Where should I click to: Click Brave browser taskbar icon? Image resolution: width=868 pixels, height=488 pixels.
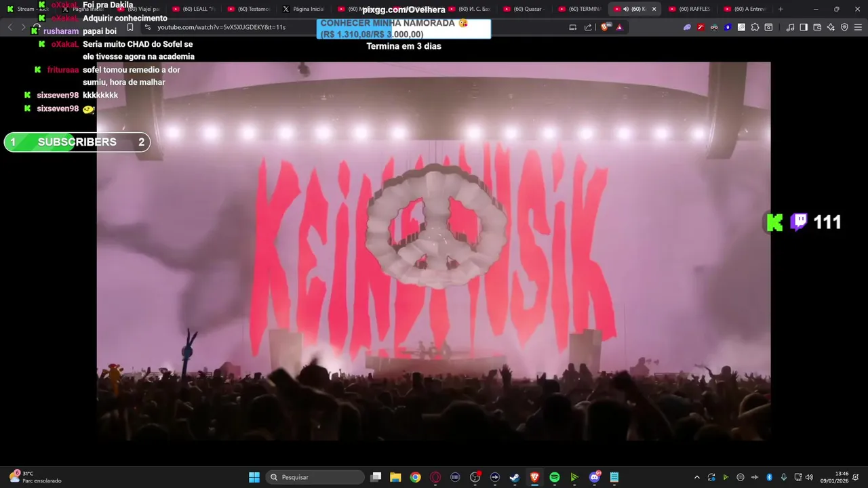point(534,477)
